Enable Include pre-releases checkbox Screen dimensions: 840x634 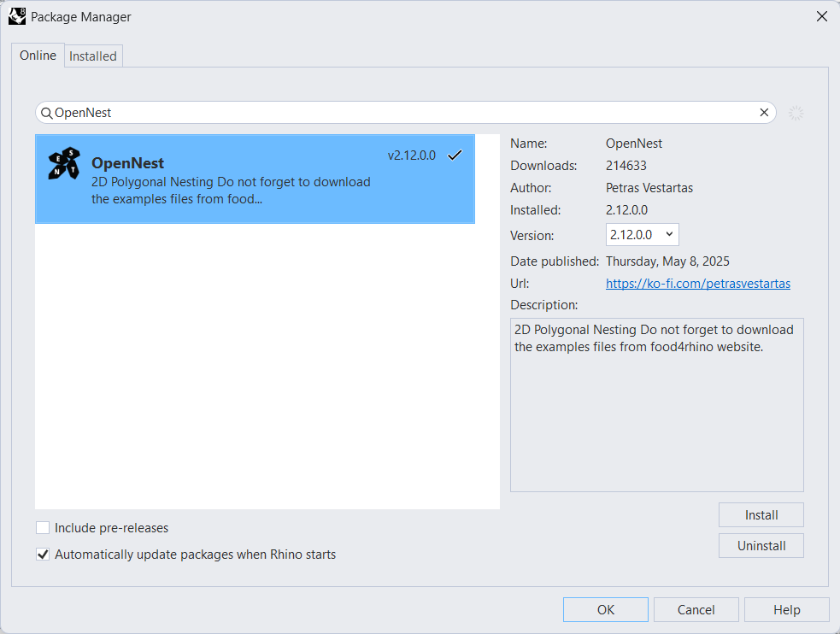[43, 528]
